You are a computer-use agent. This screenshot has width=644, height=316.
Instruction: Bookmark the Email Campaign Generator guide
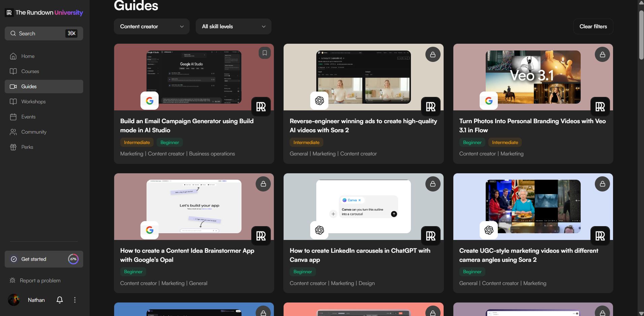pyautogui.click(x=265, y=53)
